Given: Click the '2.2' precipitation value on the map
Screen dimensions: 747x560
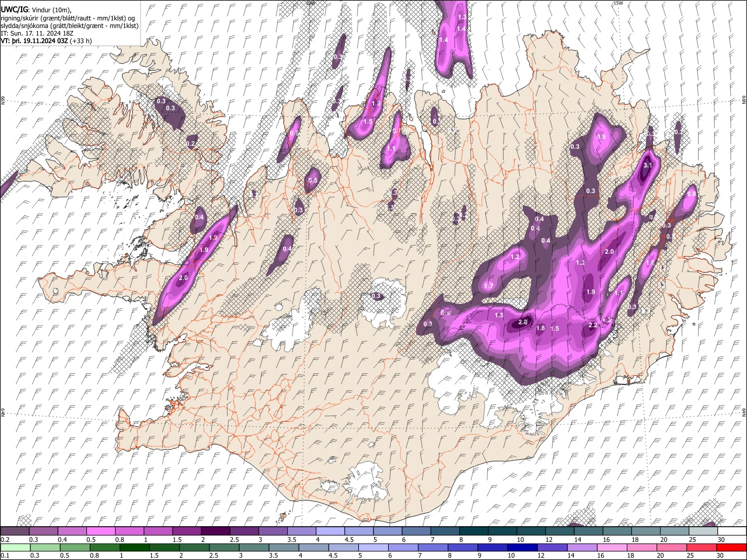Looking at the screenshot, I should (x=593, y=325).
